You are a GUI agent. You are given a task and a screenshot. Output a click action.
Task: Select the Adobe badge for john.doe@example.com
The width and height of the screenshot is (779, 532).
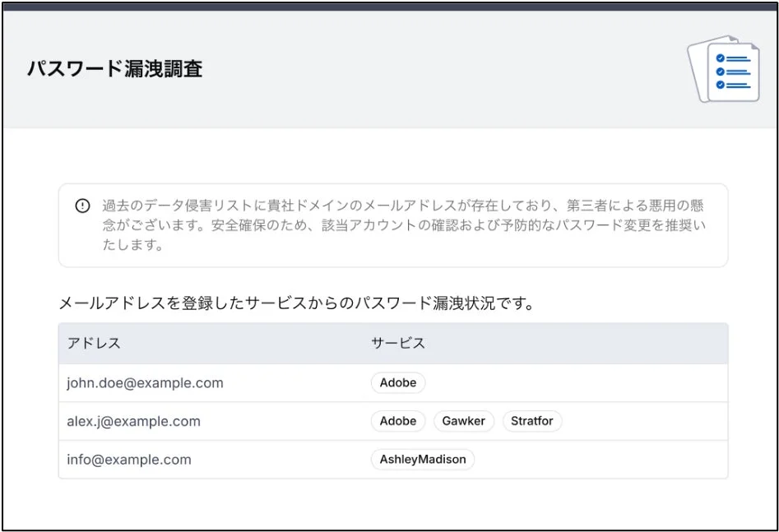(397, 382)
